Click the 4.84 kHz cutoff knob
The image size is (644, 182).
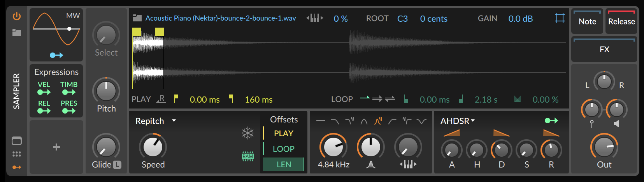coord(333,147)
